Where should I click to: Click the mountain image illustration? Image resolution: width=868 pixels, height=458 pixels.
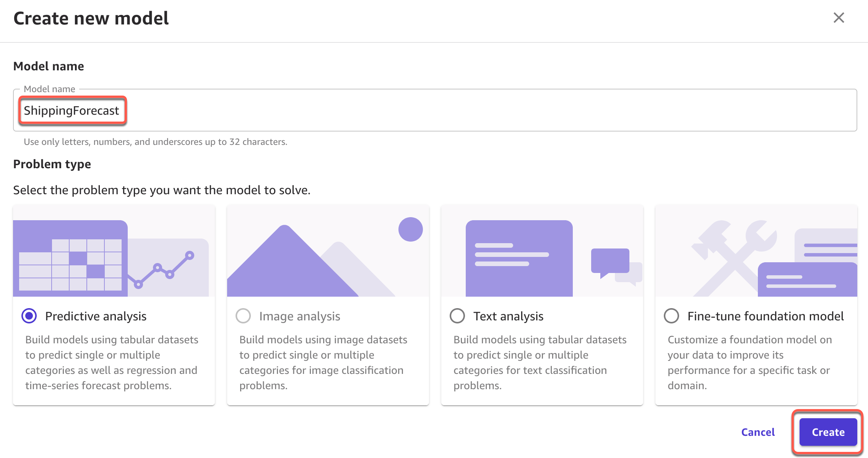(x=306, y=264)
